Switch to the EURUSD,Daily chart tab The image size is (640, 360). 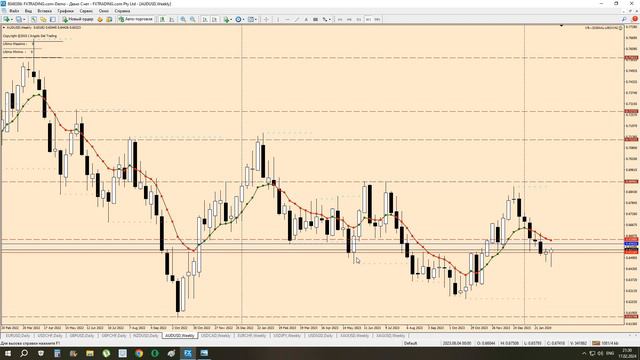[x=18, y=336]
